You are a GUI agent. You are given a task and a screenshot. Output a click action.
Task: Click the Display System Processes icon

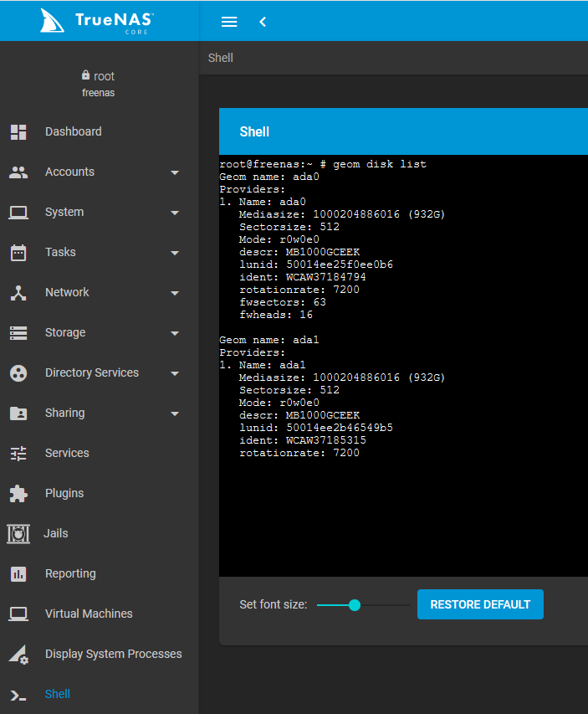pyautogui.click(x=18, y=655)
